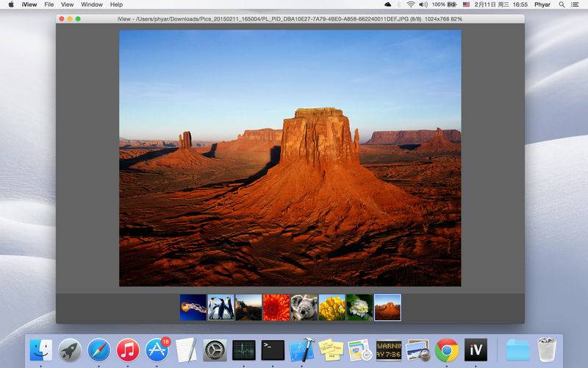Viewport: 588px width, 368px height.
Task: Click the large desert butte photo
Action: tap(290, 158)
